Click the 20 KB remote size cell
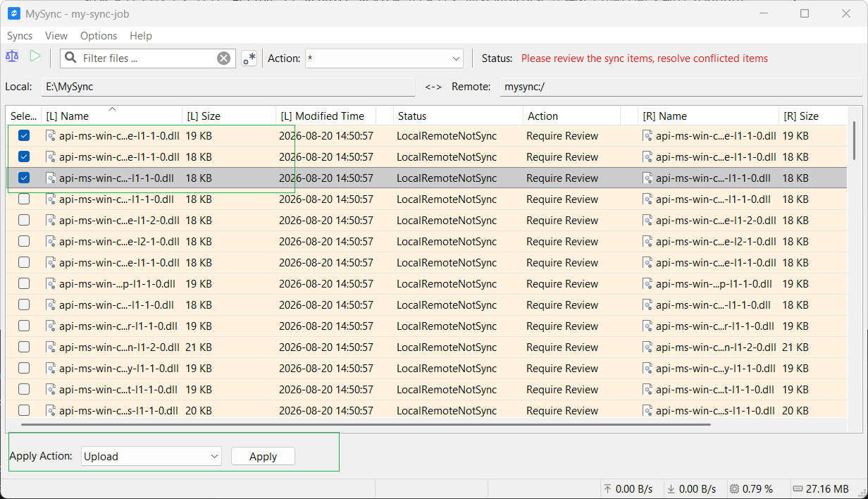This screenshot has height=499, width=868. [x=795, y=411]
